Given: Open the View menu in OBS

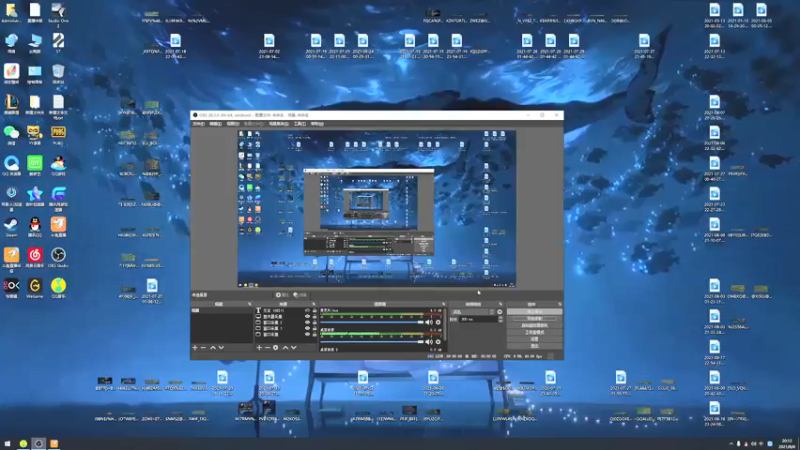Looking at the screenshot, I should tap(233, 123).
